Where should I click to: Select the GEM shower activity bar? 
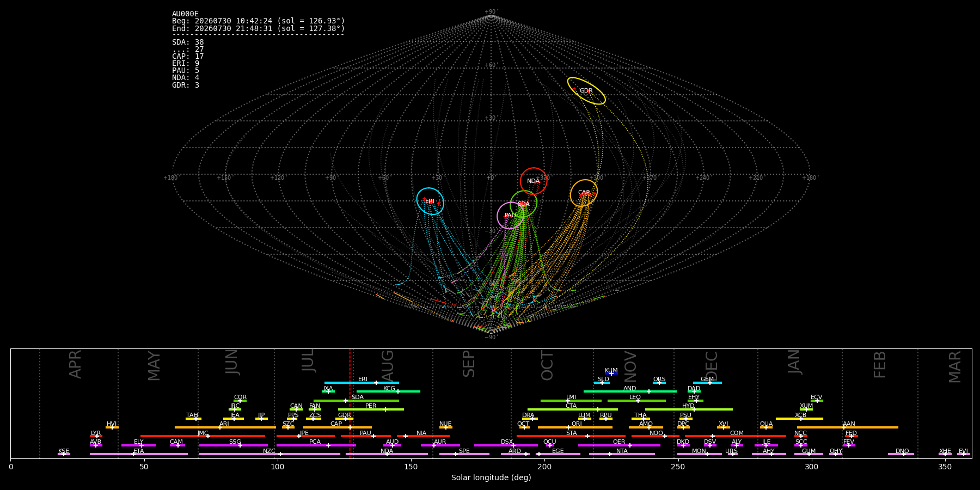(x=707, y=383)
